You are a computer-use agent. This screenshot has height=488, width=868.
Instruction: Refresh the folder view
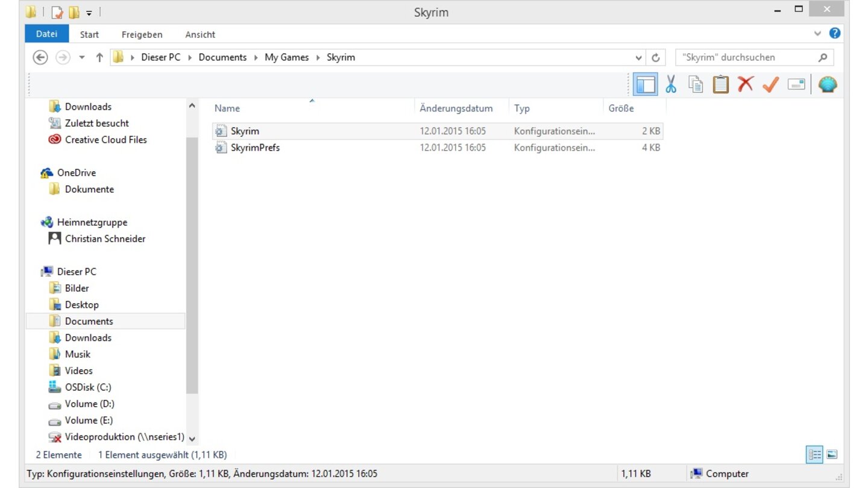(656, 58)
